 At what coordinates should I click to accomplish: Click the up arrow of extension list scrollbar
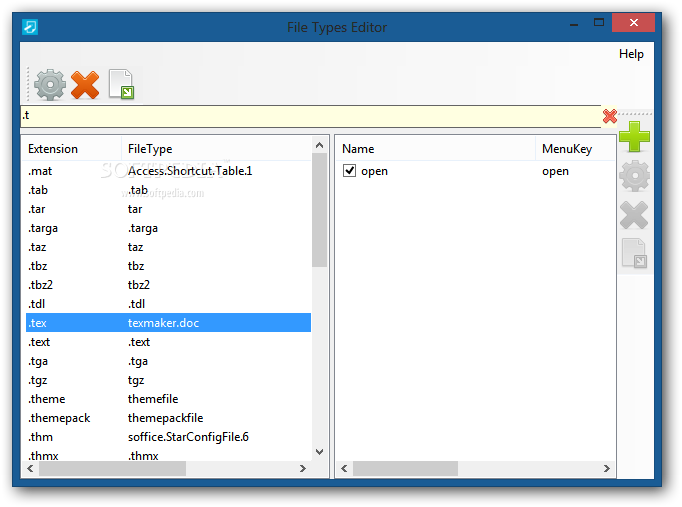pos(319,145)
